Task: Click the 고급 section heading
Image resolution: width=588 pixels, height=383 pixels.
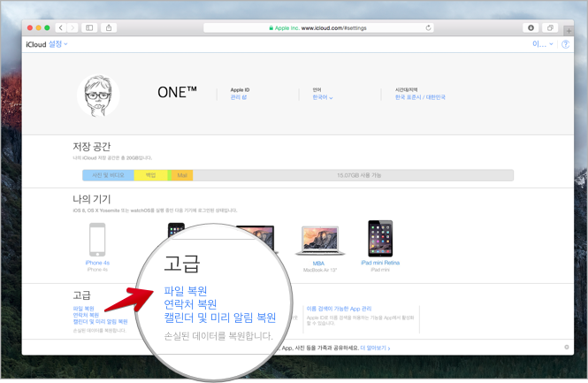Action: (81, 295)
